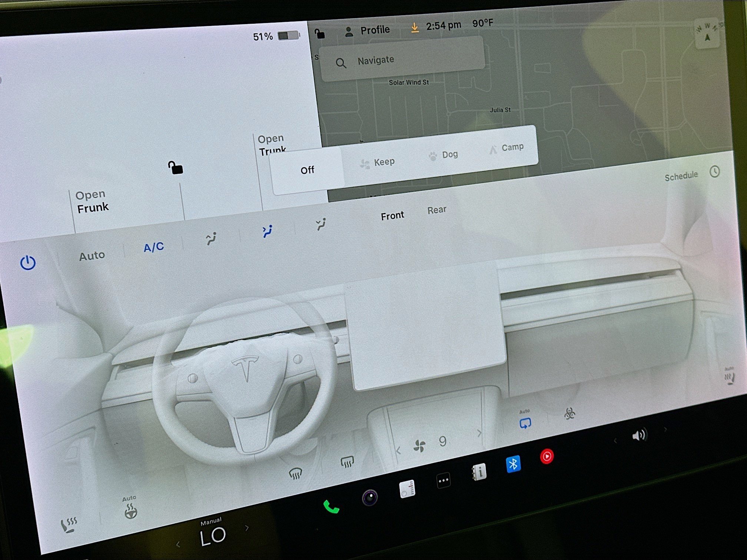Tap the 51% battery percentage
Viewport: 747px width, 560px height.
pos(263,37)
